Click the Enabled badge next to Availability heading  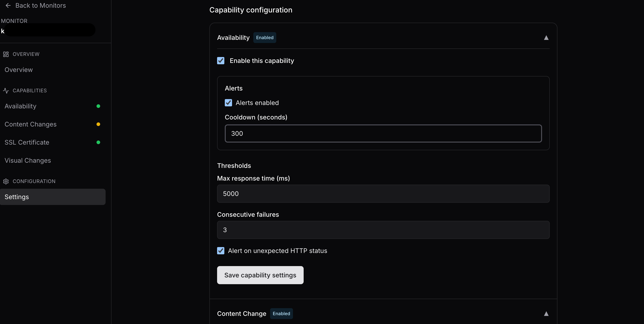pyautogui.click(x=264, y=37)
